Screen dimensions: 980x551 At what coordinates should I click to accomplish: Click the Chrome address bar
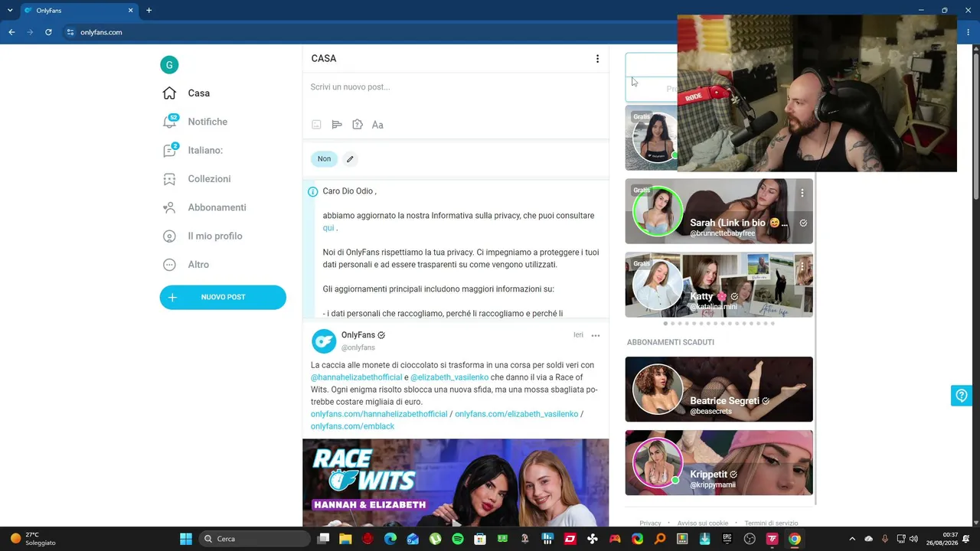[367, 32]
